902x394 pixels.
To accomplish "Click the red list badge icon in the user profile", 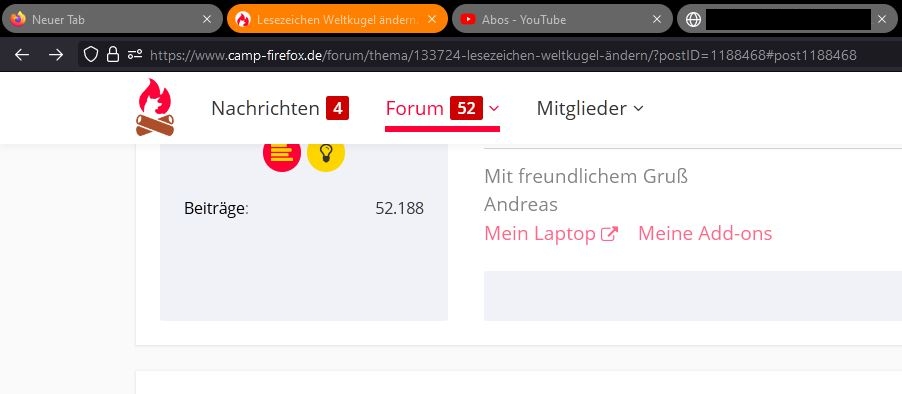I will coord(282,154).
